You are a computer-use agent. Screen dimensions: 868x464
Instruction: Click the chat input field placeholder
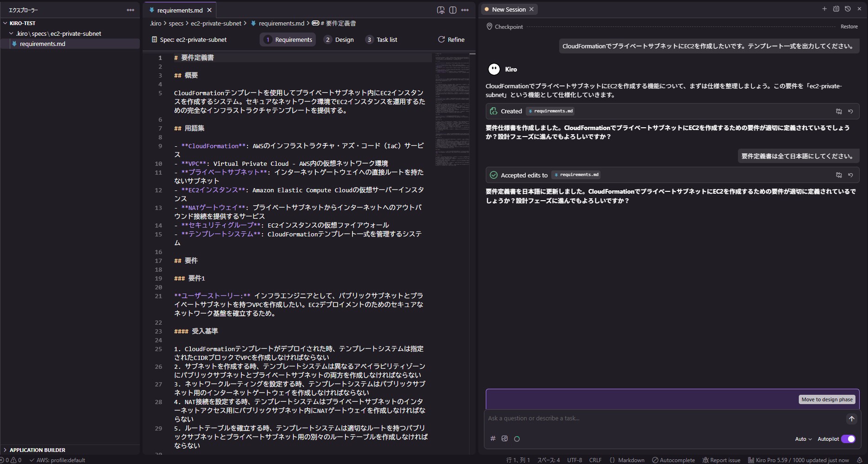click(x=650, y=418)
